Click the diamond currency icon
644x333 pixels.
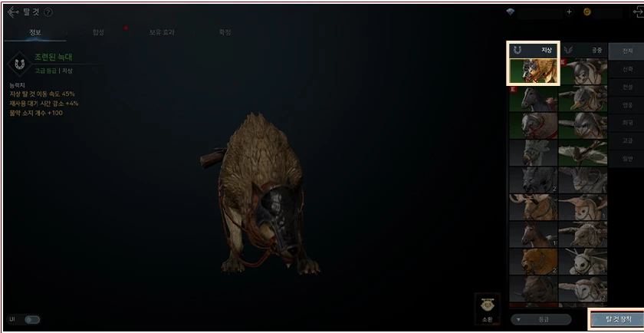click(x=511, y=12)
